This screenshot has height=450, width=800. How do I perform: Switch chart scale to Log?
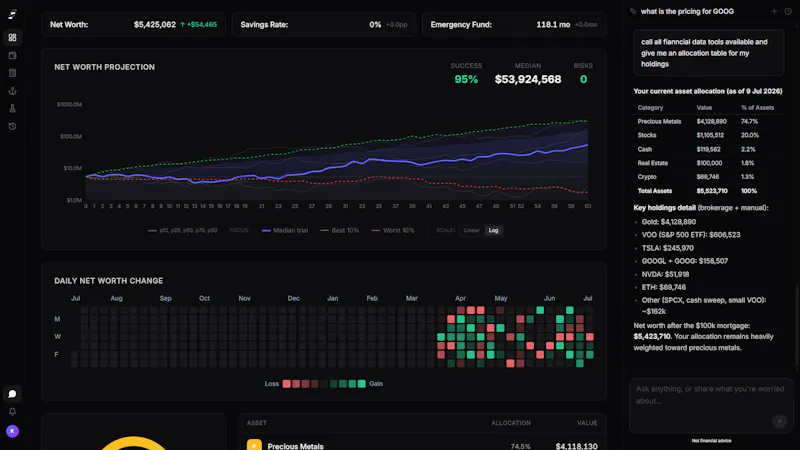click(x=493, y=231)
